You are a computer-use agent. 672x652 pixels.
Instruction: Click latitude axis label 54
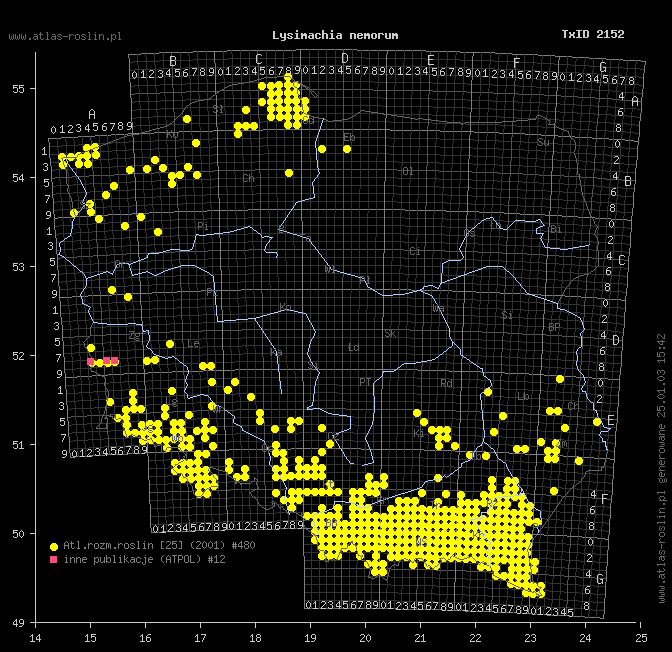[x=18, y=178]
